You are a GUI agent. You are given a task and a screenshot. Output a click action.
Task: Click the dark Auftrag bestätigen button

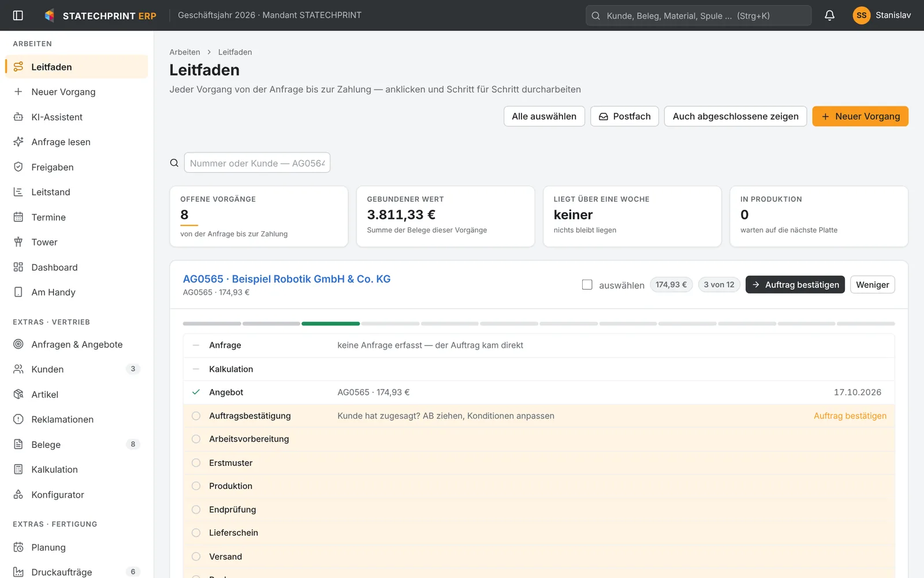coord(795,284)
